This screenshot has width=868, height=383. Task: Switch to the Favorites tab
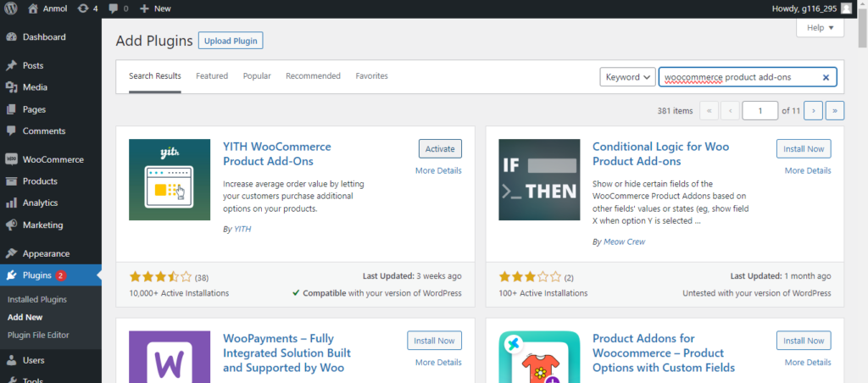point(372,75)
